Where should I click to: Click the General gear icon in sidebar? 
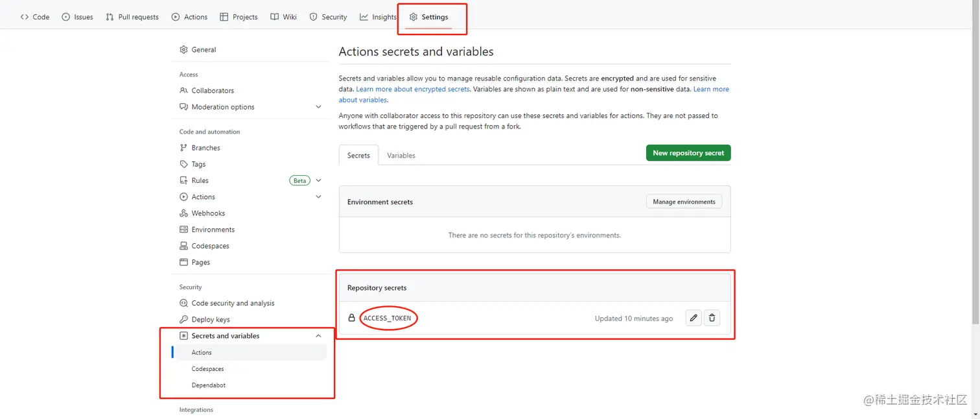tap(183, 49)
